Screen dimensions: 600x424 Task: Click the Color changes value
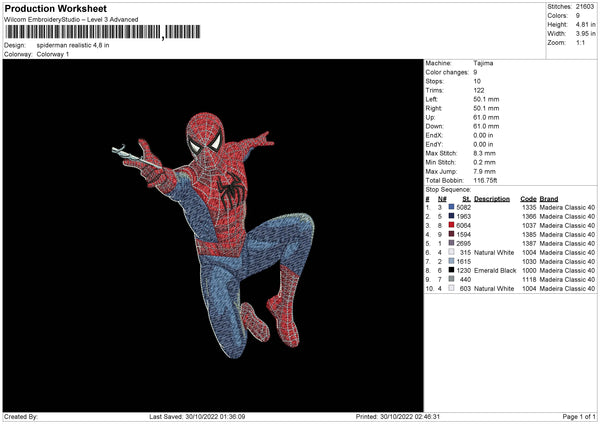pyautogui.click(x=475, y=72)
